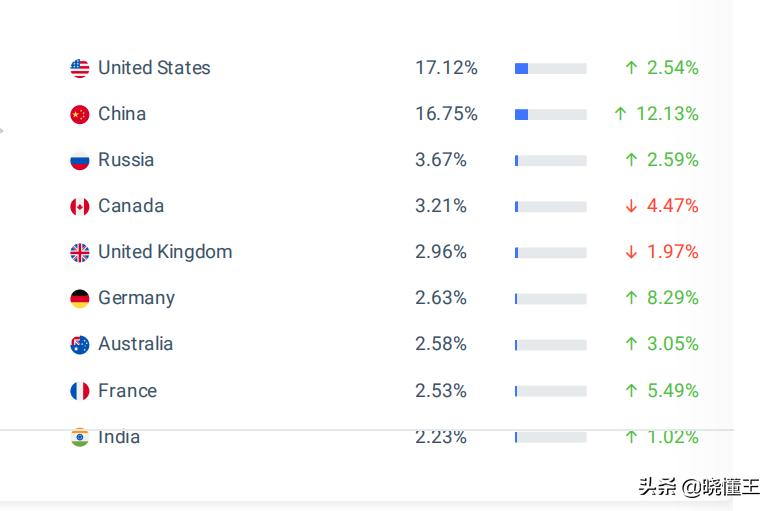The height and width of the screenshot is (511, 775).
Task: Click the China share progress bar
Action: click(550, 115)
